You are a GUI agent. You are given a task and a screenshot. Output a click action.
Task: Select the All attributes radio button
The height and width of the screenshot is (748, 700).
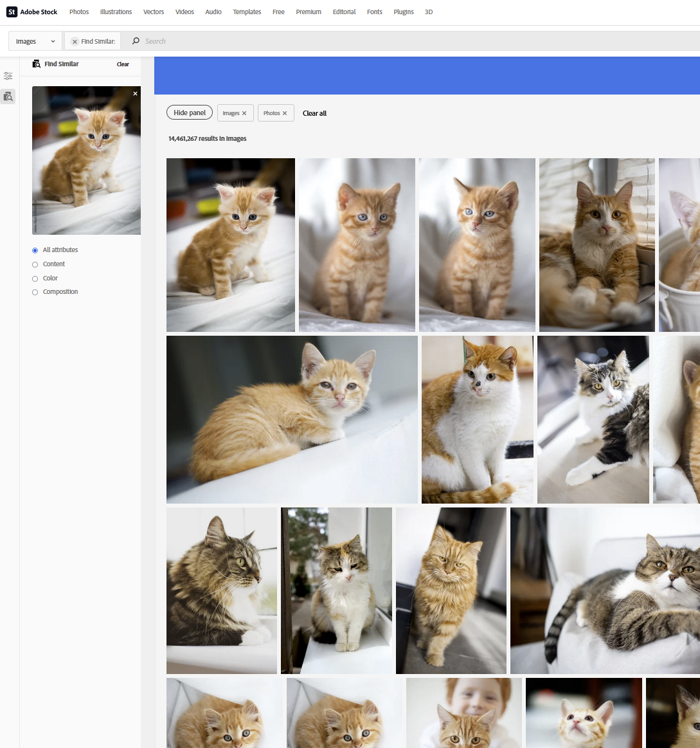(34, 250)
